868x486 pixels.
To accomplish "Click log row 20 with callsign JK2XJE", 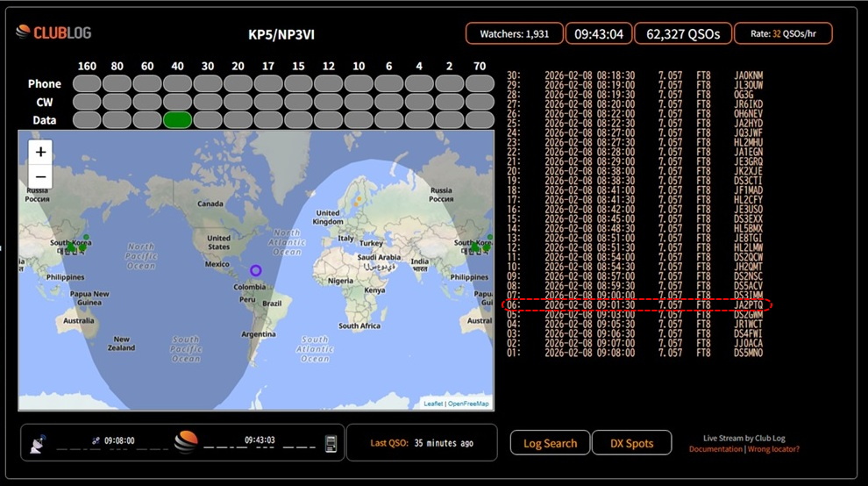I will [635, 171].
